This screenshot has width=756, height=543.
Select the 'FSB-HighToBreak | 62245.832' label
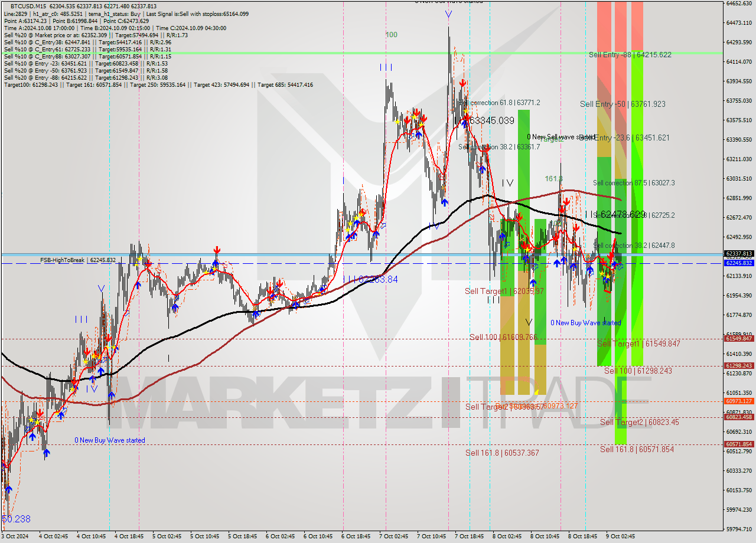tap(78, 260)
